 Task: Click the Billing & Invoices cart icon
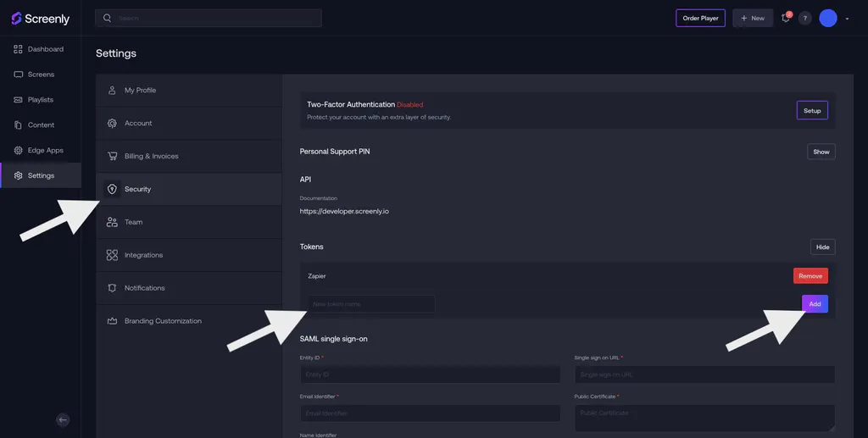(x=113, y=156)
